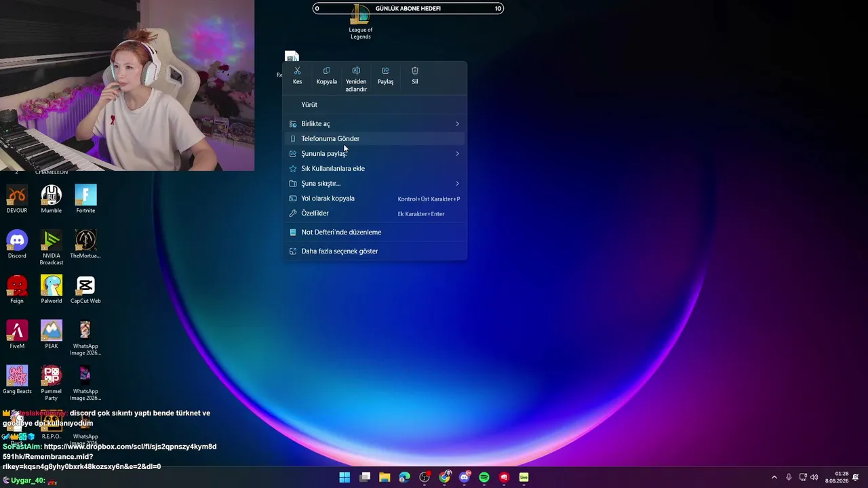Choose Not Defteri'nde düzenleme
Viewport: 868px width, 488px height.
(x=374, y=232)
